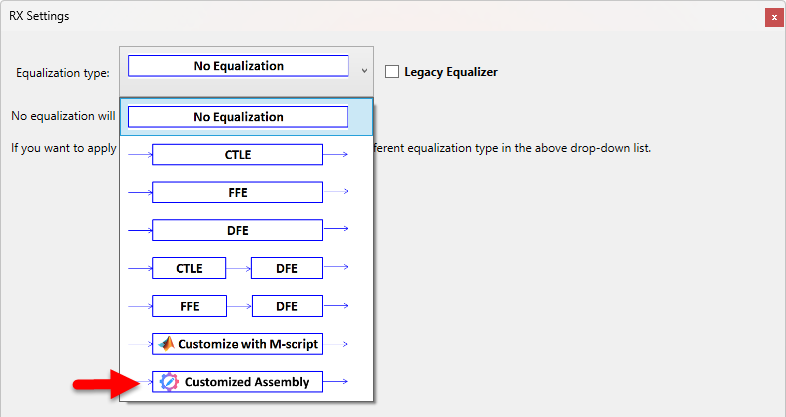The image size is (786, 417).
Task: Close the RX Settings dialog
Action: pyautogui.click(x=773, y=16)
